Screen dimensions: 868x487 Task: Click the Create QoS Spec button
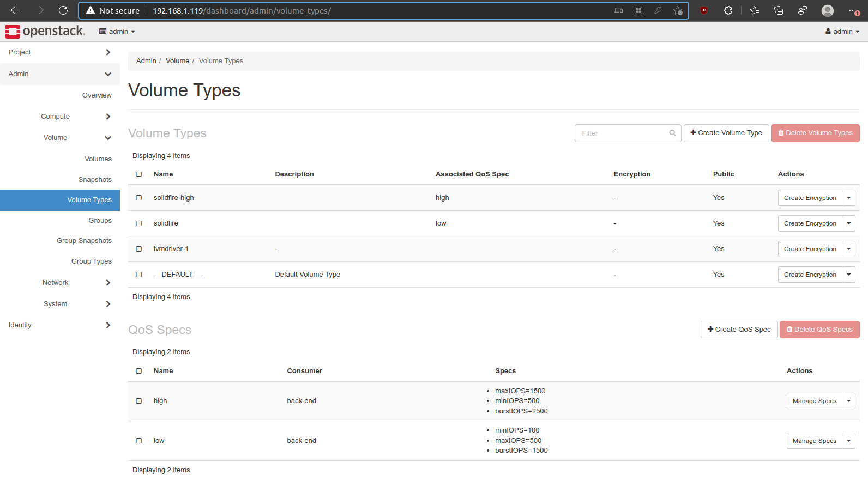pyautogui.click(x=739, y=330)
